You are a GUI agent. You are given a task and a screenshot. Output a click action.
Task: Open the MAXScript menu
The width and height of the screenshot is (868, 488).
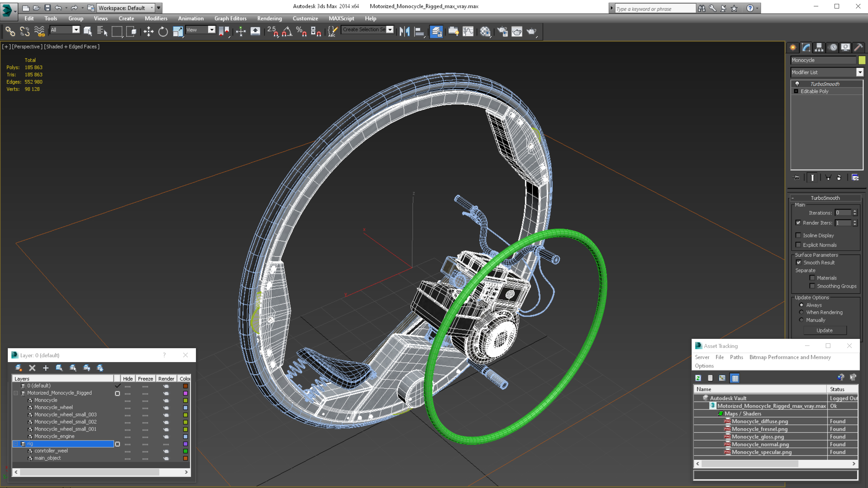coord(341,18)
